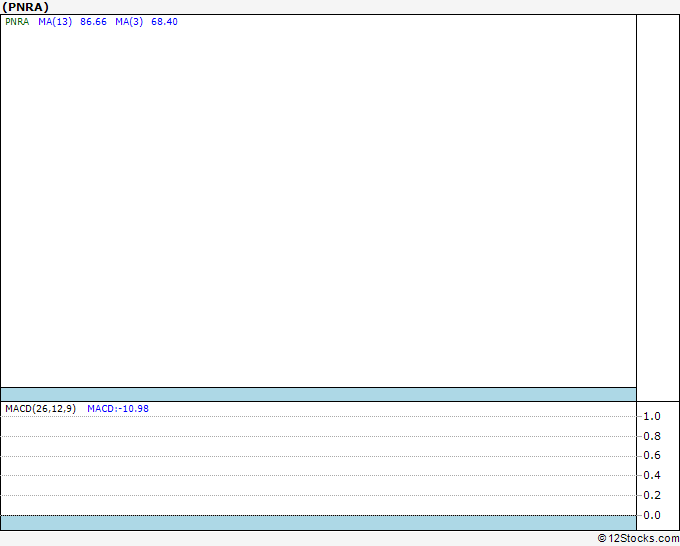Viewport: 680px width, 546px height.
Task: Click the 0.8 axis label
Action: (x=652, y=436)
